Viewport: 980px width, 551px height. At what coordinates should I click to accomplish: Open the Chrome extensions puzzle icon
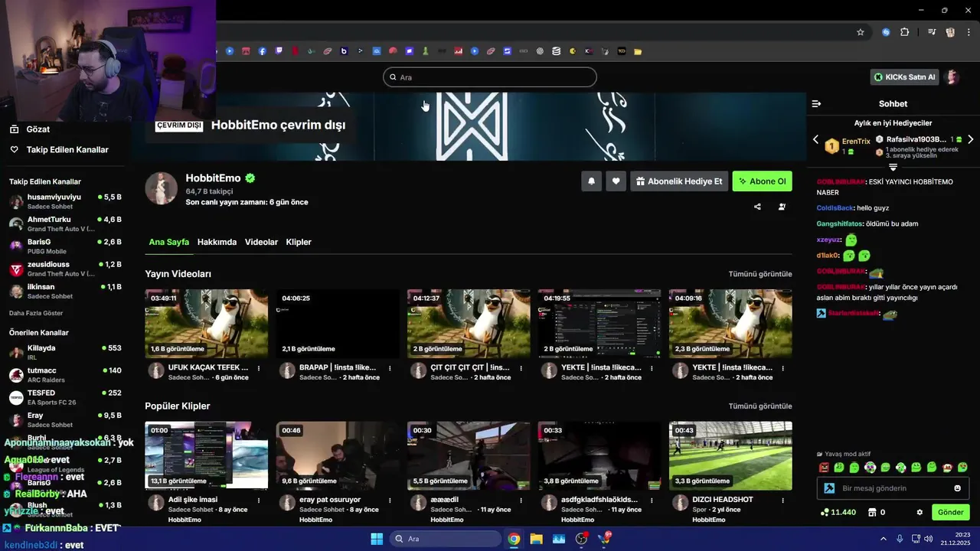(x=905, y=32)
